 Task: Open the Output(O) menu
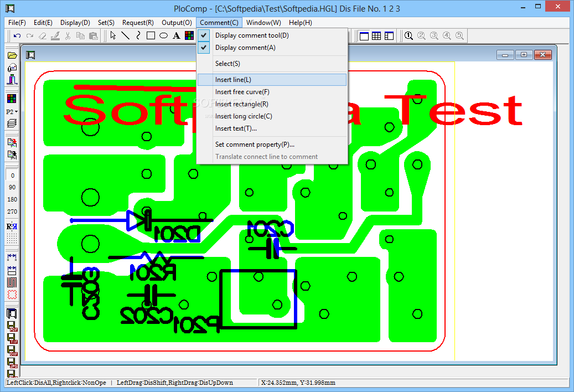tap(177, 23)
